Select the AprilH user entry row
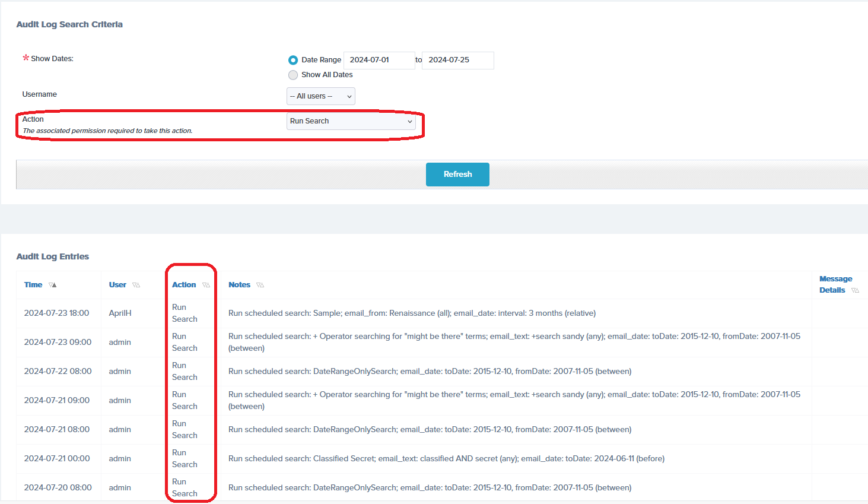868x504 pixels. (120, 313)
